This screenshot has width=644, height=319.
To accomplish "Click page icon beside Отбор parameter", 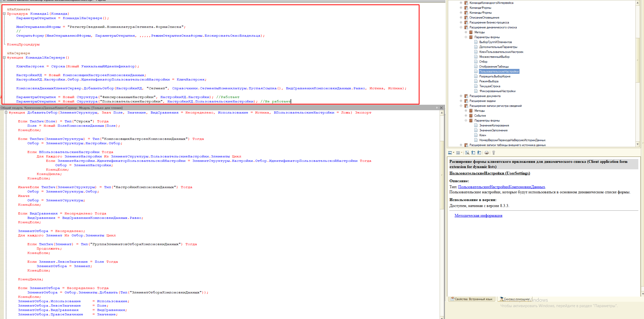I will point(476,62).
